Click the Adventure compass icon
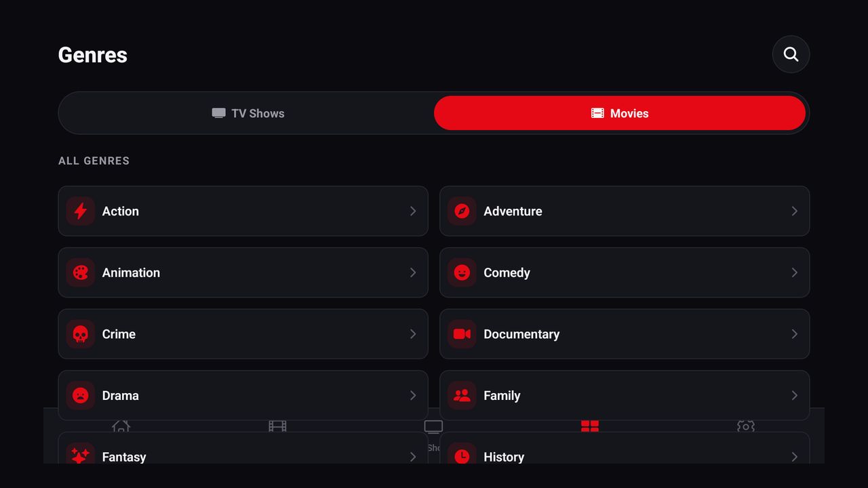Viewport: 868px width, 488px height. [x=462, y=211]
